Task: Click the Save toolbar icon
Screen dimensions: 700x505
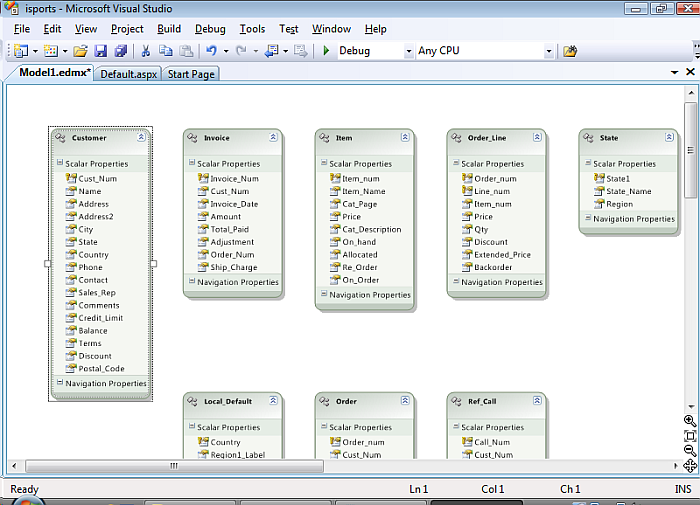Action: click(x=100, y=51)
